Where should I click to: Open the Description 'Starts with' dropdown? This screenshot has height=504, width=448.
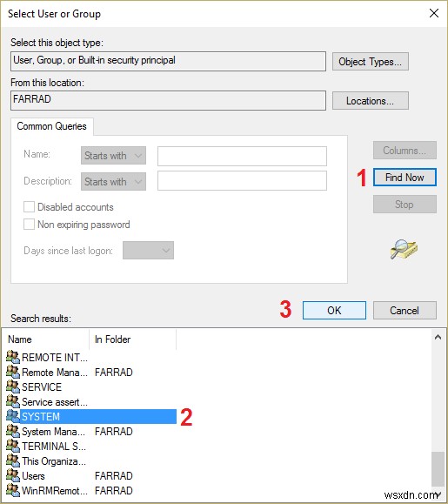pos(113,182)
